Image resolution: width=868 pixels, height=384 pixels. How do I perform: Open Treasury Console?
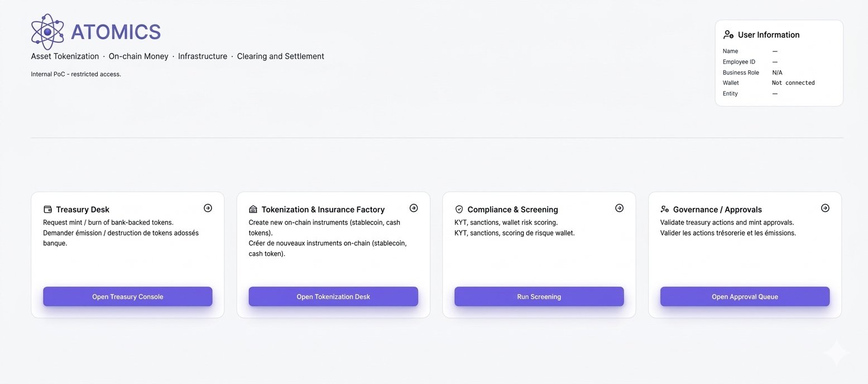pos(128,297)
